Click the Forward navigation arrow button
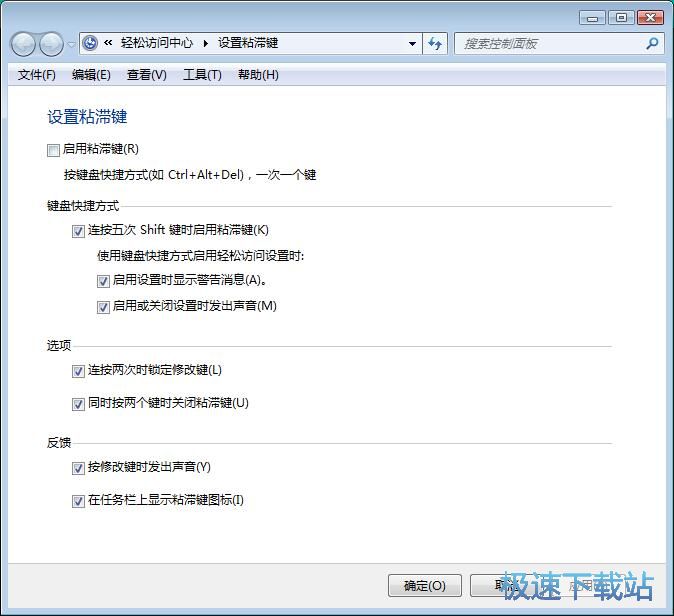Screen dimensions: 674x616 (x=51, y=44)
